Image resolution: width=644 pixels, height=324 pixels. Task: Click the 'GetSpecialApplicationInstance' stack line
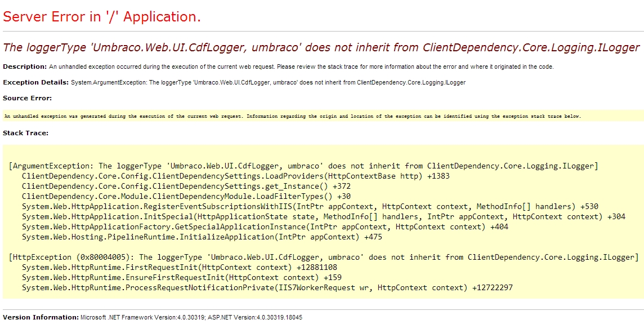pyautogui.click(x=265, y=227)
